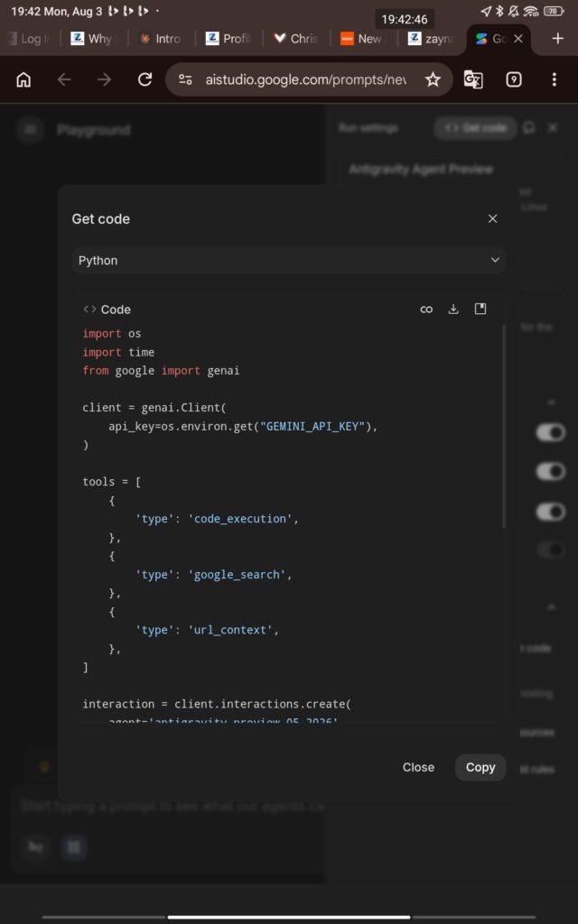
Task: Go back with the browser back arrow
Action: tap(64, 79)
